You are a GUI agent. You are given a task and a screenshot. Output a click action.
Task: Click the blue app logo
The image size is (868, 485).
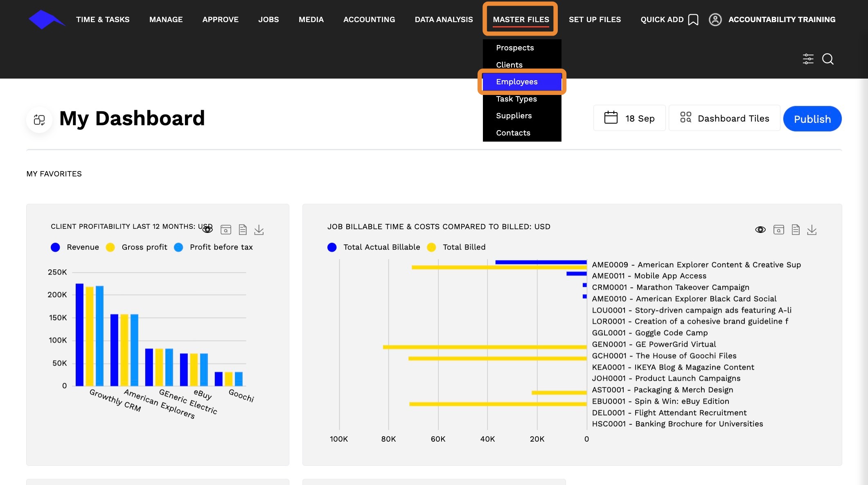click(x=47, y=19)
